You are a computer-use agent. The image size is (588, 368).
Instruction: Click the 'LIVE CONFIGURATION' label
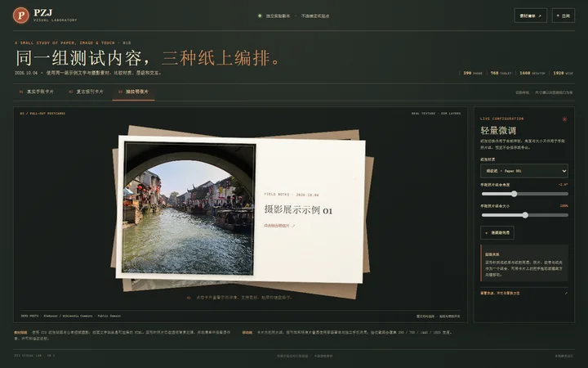point(501,119)
